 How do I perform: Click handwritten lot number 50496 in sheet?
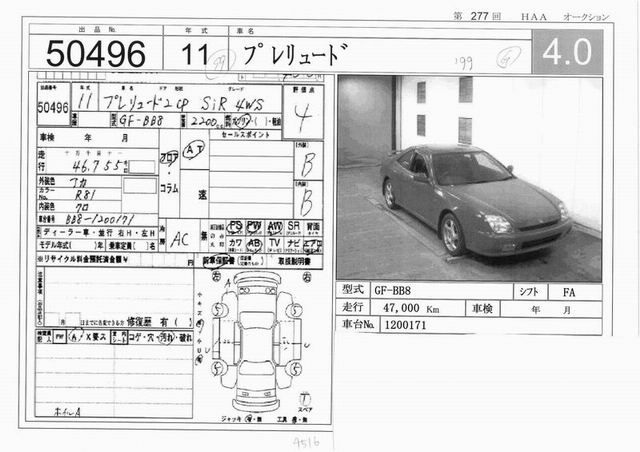53,108
